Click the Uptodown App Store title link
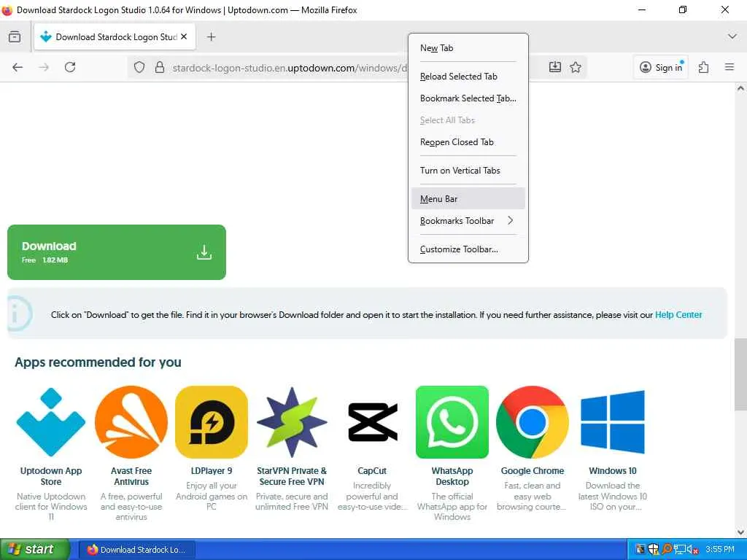 (x=51, y=476)
